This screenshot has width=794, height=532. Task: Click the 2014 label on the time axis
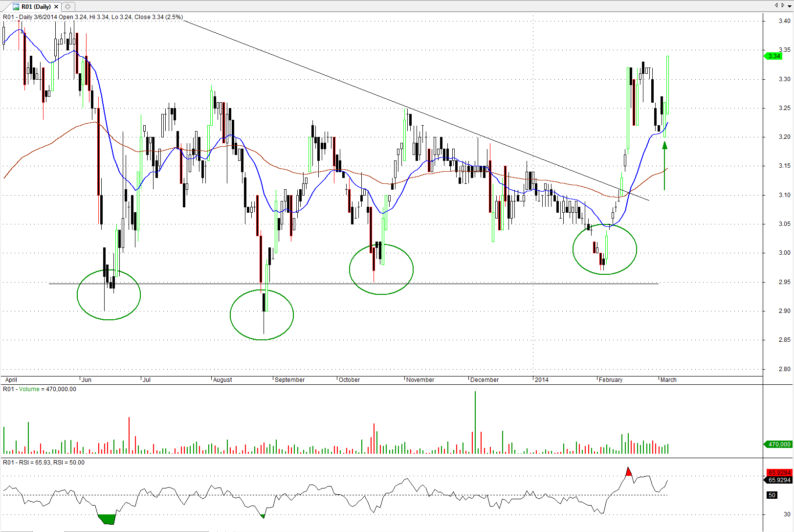542,380
